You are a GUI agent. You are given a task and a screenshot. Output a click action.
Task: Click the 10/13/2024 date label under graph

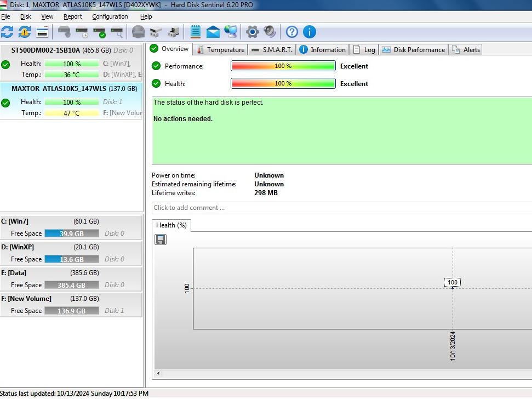pos(452,346)
